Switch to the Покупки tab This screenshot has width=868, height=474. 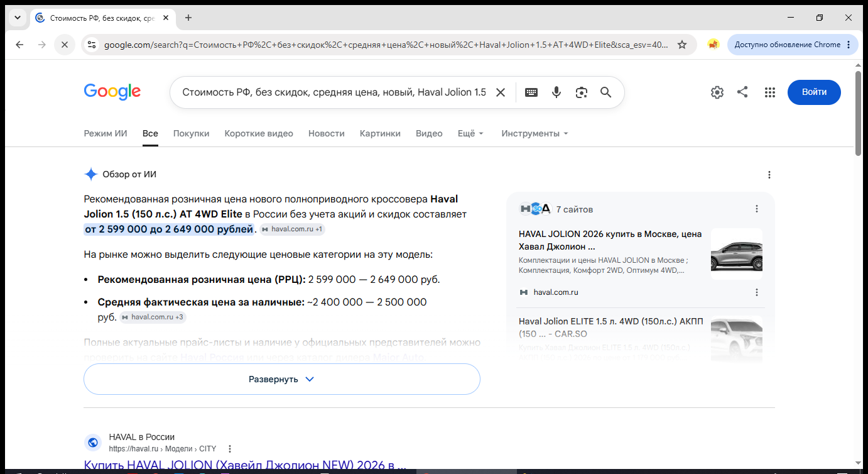tap(192, 133)
